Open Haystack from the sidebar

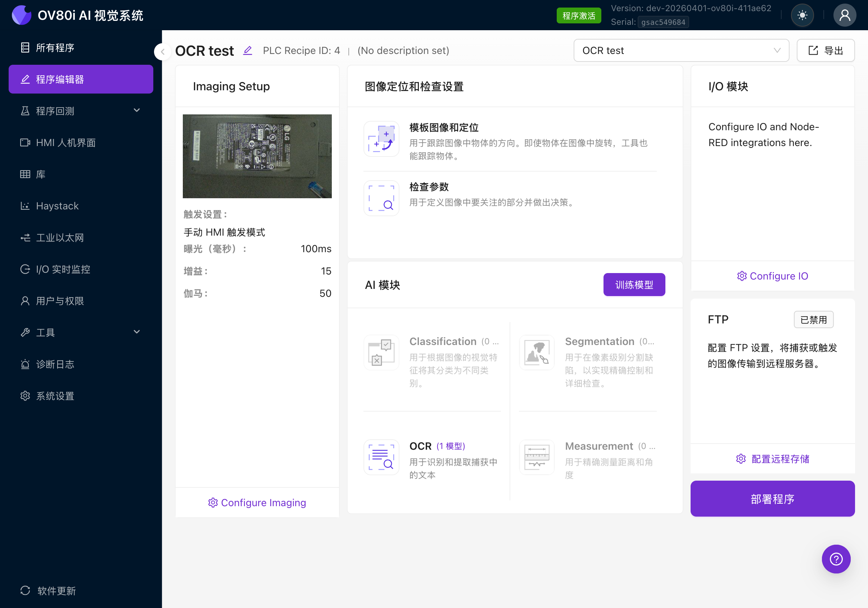58,206
